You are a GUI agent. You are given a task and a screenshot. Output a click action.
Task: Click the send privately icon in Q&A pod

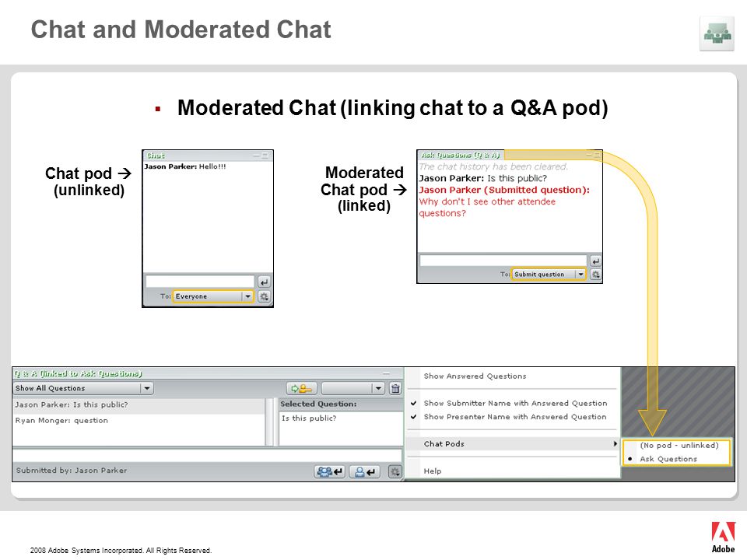click(364, 471)
